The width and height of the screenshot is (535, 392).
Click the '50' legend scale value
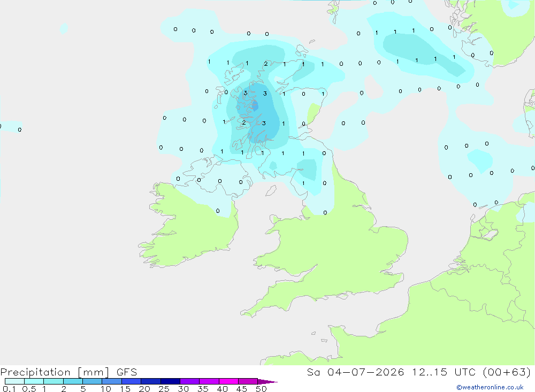tap(261, 389)
